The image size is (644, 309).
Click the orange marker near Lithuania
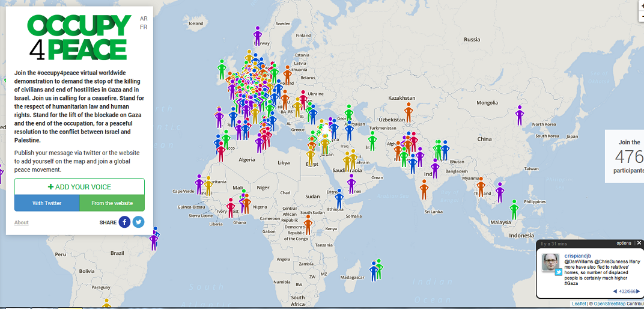(287, 76)
